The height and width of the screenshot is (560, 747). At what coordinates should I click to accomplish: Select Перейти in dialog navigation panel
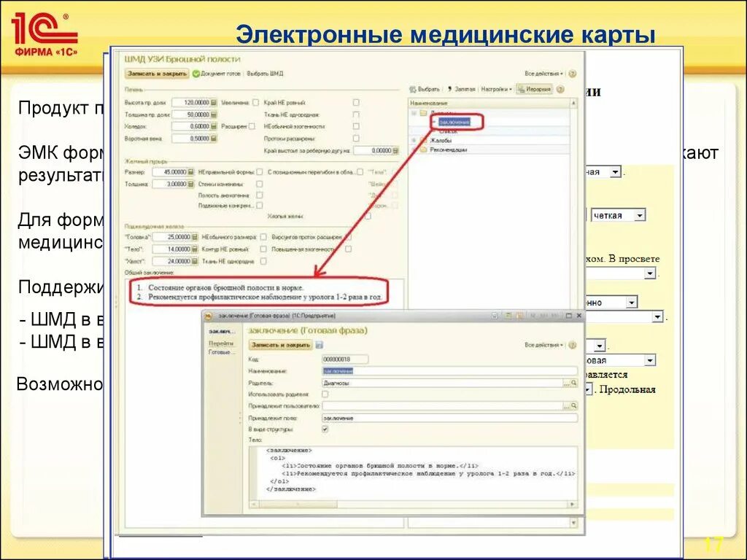(x=221, y=343)
